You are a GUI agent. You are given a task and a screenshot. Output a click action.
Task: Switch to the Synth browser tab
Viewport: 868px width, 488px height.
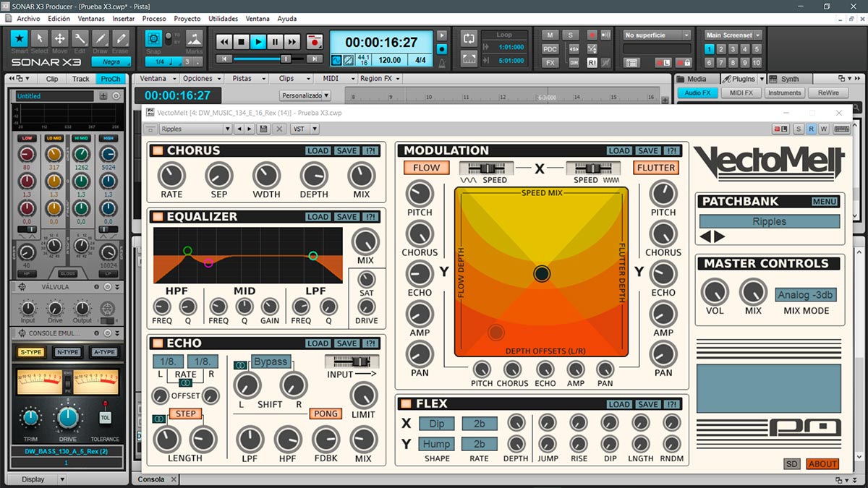pyautogui.click(x=790, y=79)
